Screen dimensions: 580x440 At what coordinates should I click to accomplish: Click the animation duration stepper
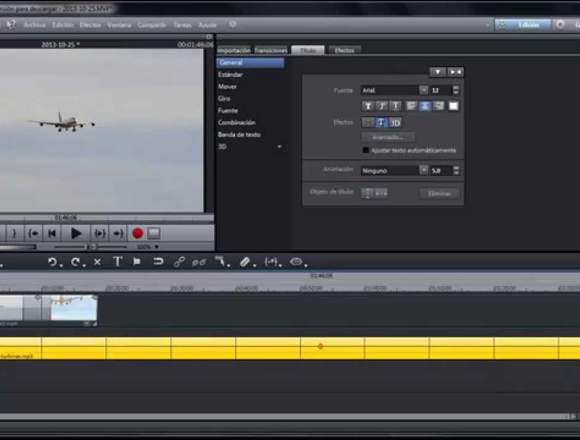click(x=456, y=170)
